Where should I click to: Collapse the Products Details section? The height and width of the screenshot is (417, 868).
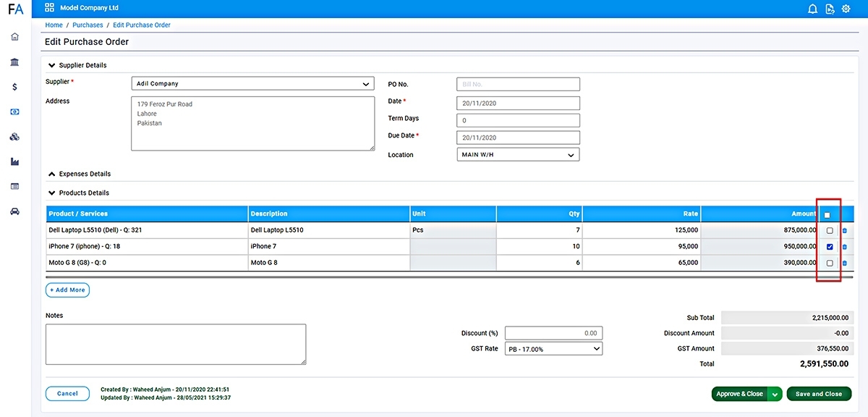pyautogui.click(x=52, y=193)
